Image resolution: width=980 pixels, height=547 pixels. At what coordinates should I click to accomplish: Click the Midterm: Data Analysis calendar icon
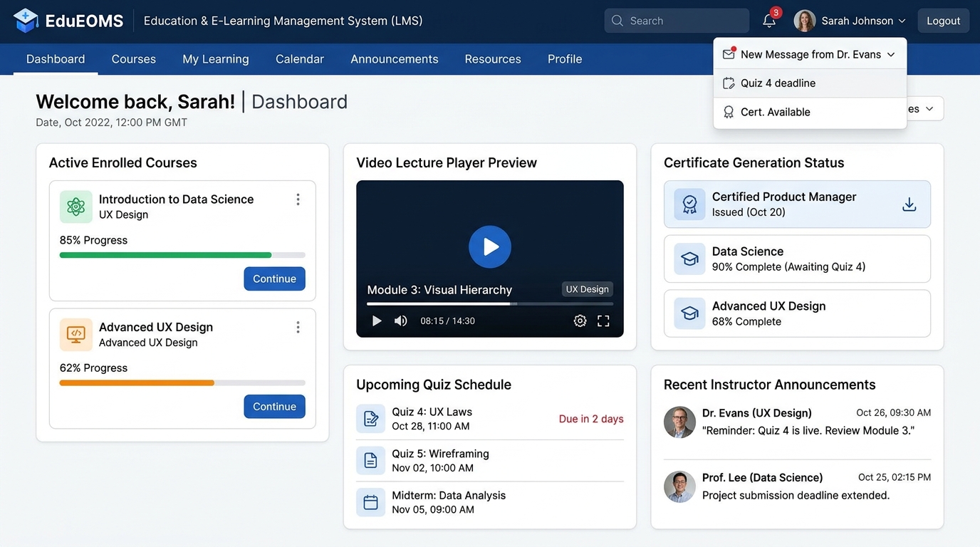tap(370, 502)
